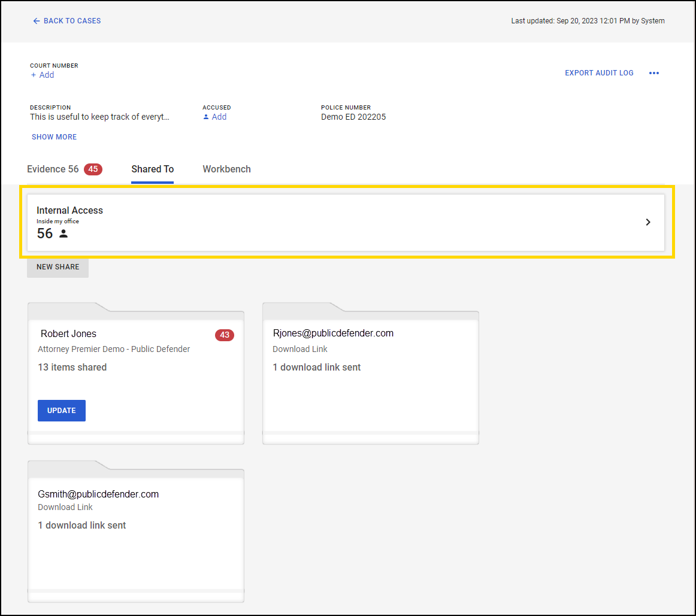This screenshot has height=616, width=696.
Task: Select the Shared To tab label
Action: click(x=152, y=169)
